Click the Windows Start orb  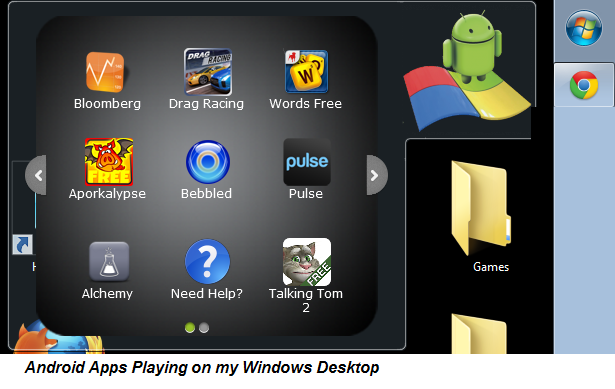[x=584, y=28]
